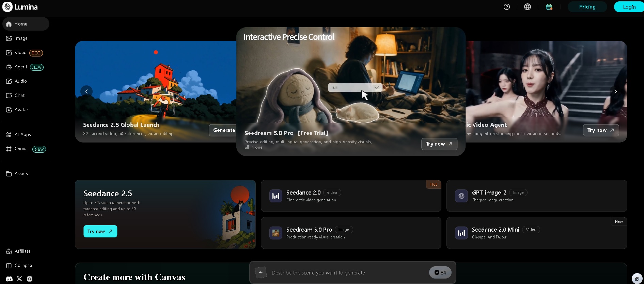Open AI Apps in sidebar

(x=26, y=134)
